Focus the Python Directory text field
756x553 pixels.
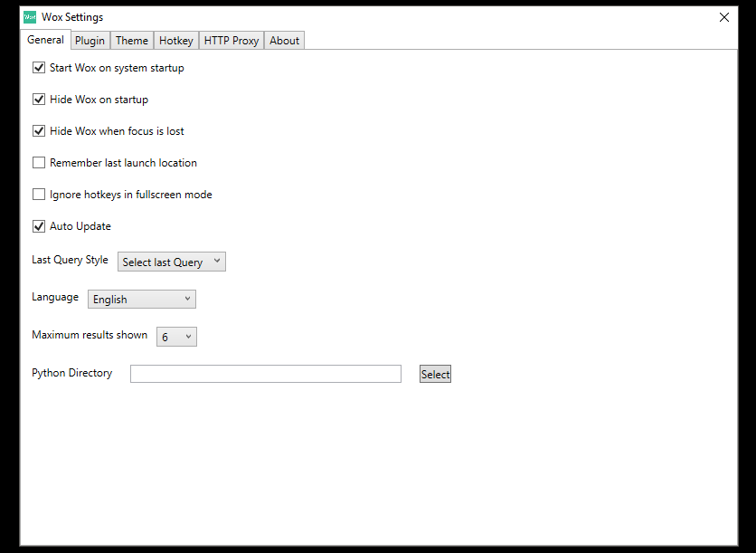click(x=266, y=374)
